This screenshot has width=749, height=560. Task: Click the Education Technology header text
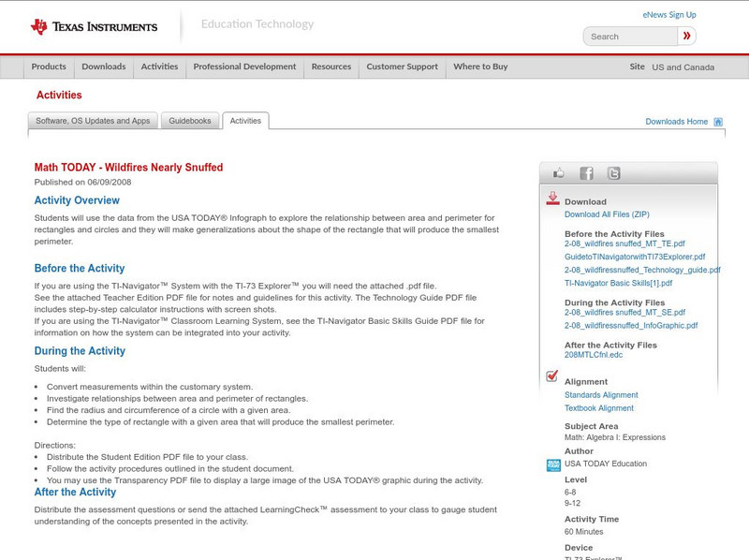point(257,24)
